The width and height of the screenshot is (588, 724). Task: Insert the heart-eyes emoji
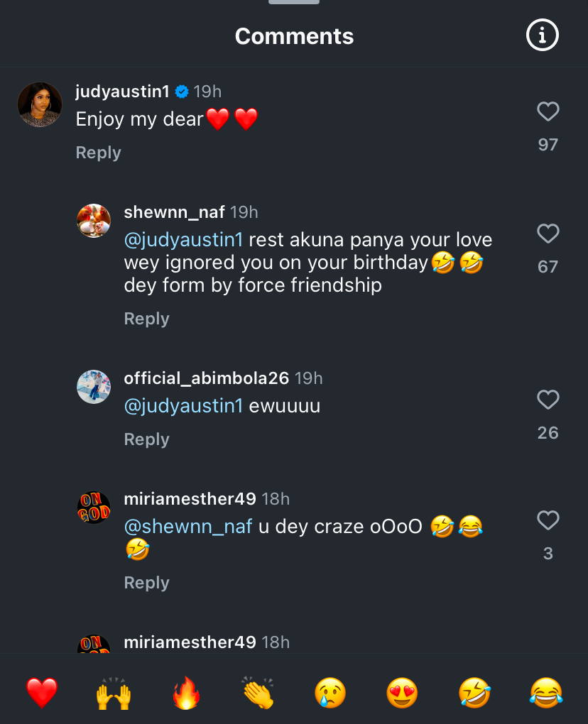coord(402,693)
